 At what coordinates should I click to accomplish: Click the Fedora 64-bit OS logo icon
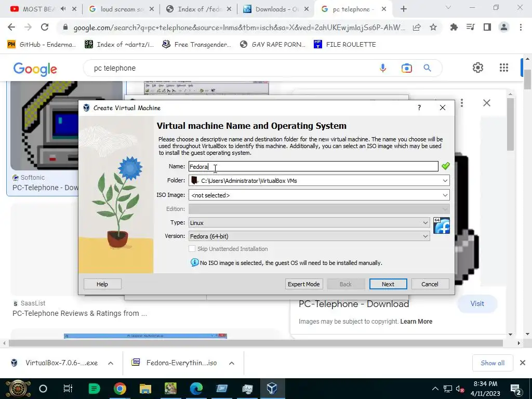point(442,225)
